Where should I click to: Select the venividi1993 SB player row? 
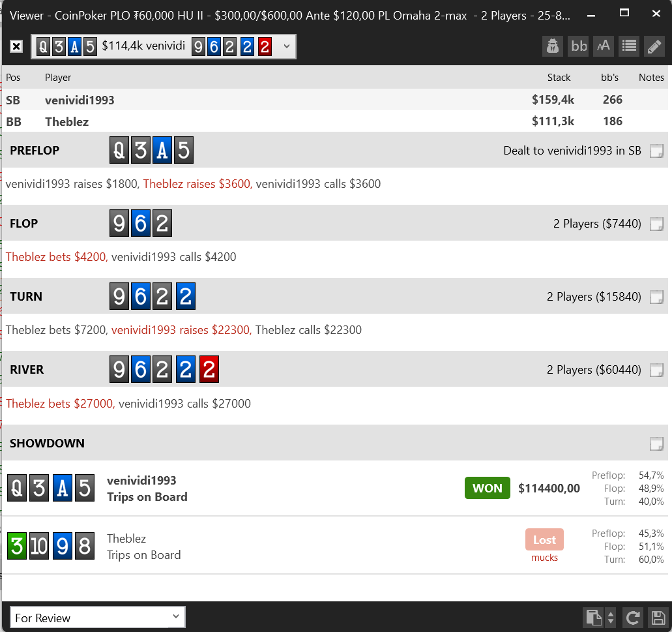pyautogui.click(x=335, y=100)
